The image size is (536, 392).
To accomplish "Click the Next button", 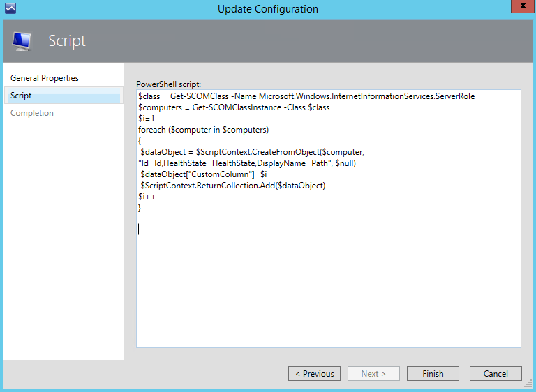I will 373,374.
